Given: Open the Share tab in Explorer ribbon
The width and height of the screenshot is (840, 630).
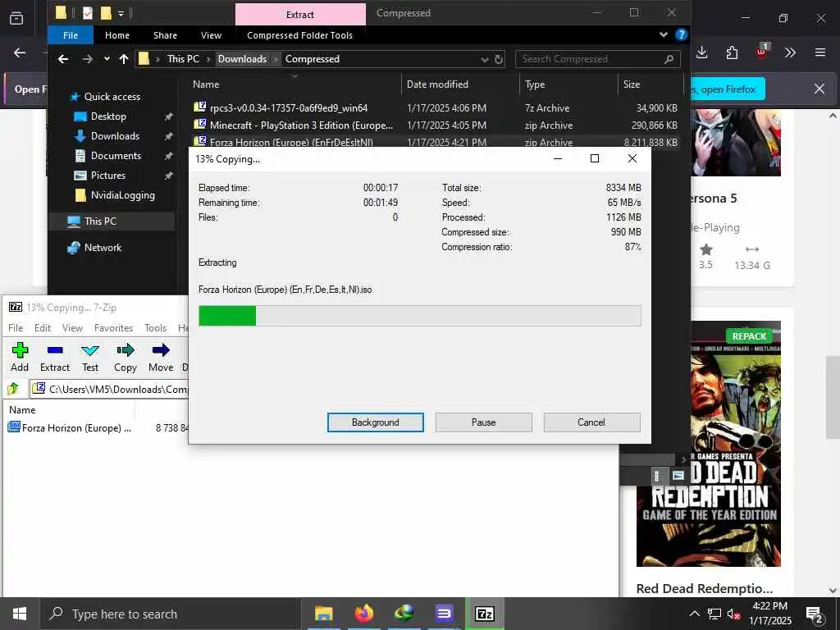Looking at the screenshot, I should coord(165,35).
